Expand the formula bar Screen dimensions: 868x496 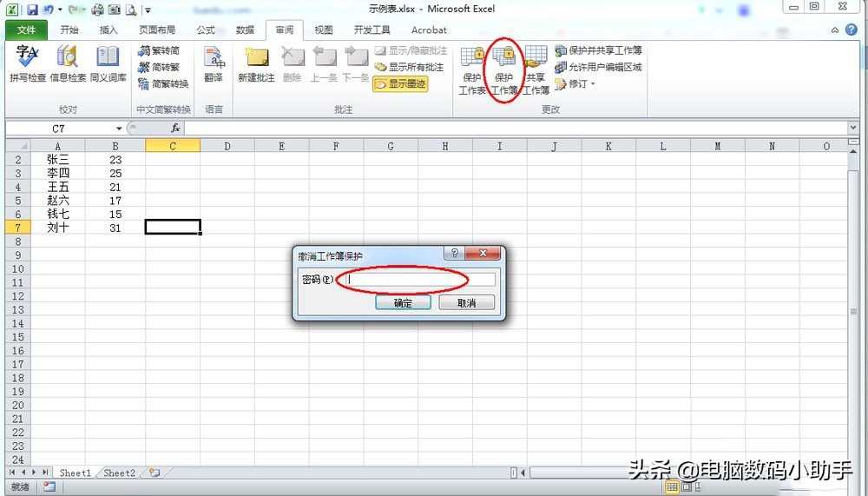pyautogui.click(x=853, y=128)
